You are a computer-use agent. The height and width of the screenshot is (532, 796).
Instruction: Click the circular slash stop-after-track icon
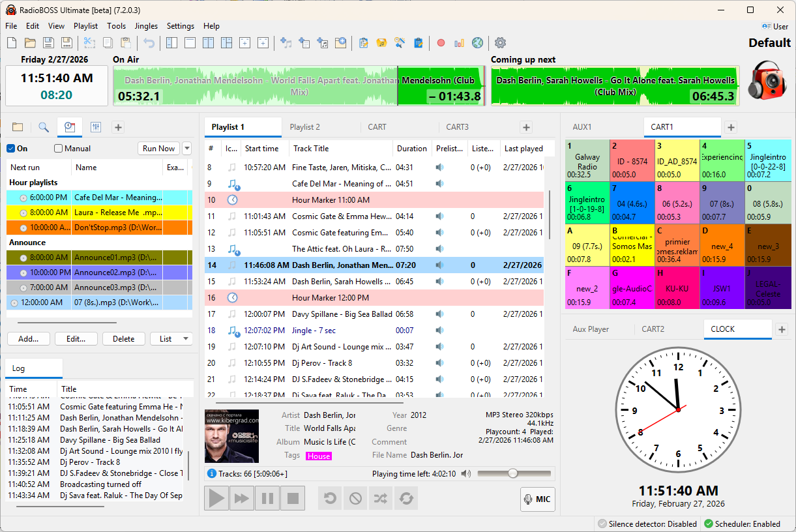click(355, 499)
